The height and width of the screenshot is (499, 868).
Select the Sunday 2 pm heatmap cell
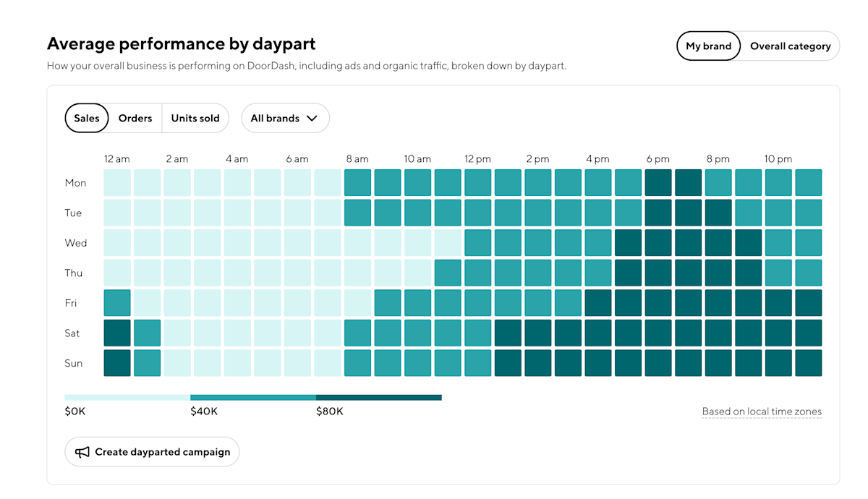point(537,363)
